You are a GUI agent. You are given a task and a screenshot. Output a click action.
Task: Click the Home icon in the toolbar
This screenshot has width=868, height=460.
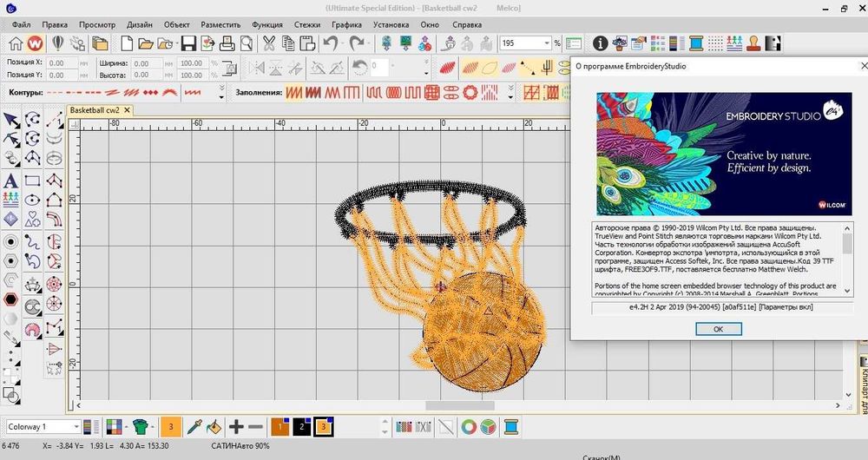(16, 43)
